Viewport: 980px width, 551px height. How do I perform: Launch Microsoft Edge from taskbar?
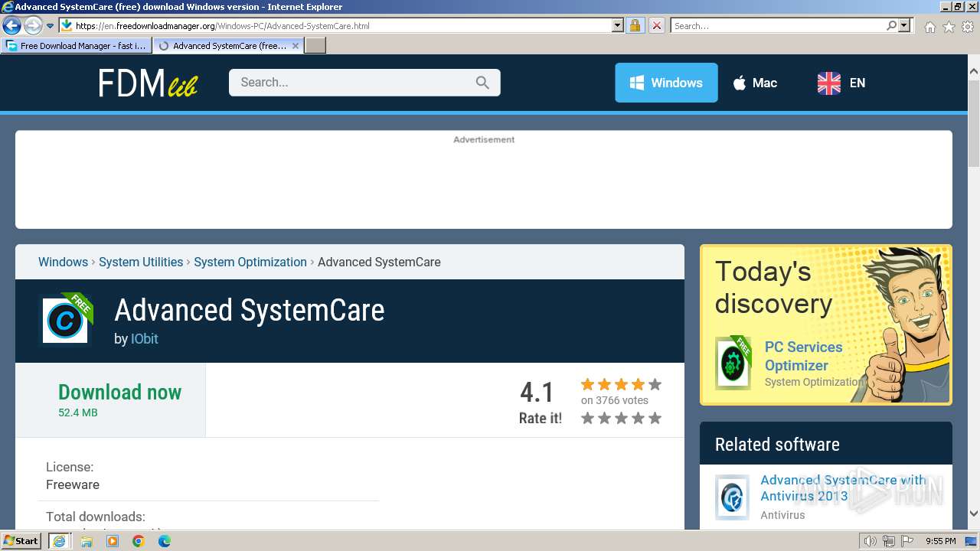[165, 541]
